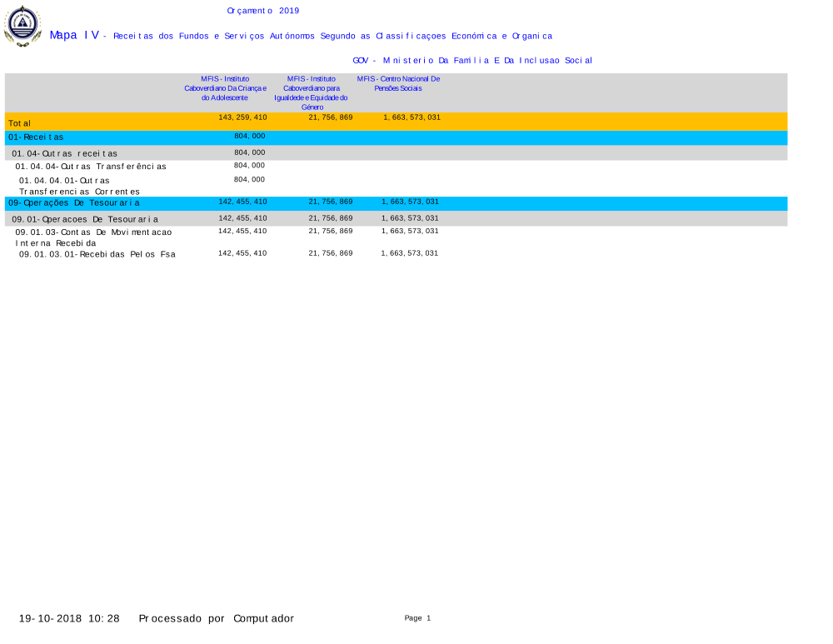This screenshot has width=833, height=644.
Task: Click the "Page 1" footer indicator
Action: 417,618
